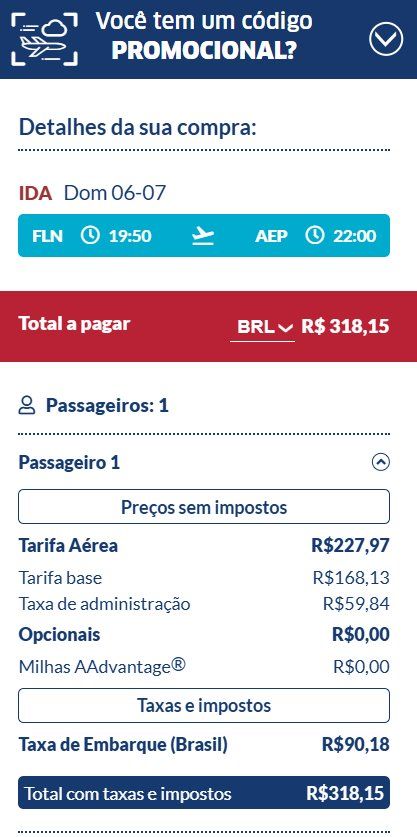This screenshot has width=417, height=837.
Task: Click the passenger person icon
Action: coord(27,406)
